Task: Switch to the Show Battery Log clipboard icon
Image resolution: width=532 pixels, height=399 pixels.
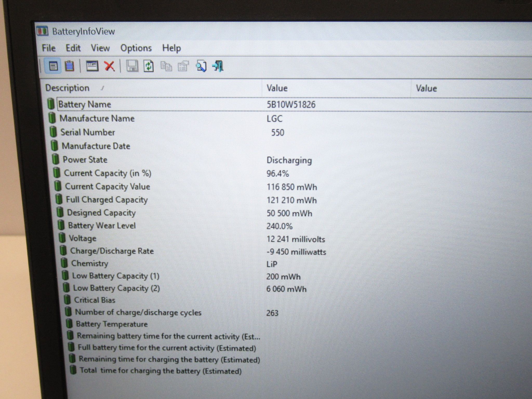Action: (69, 66)
